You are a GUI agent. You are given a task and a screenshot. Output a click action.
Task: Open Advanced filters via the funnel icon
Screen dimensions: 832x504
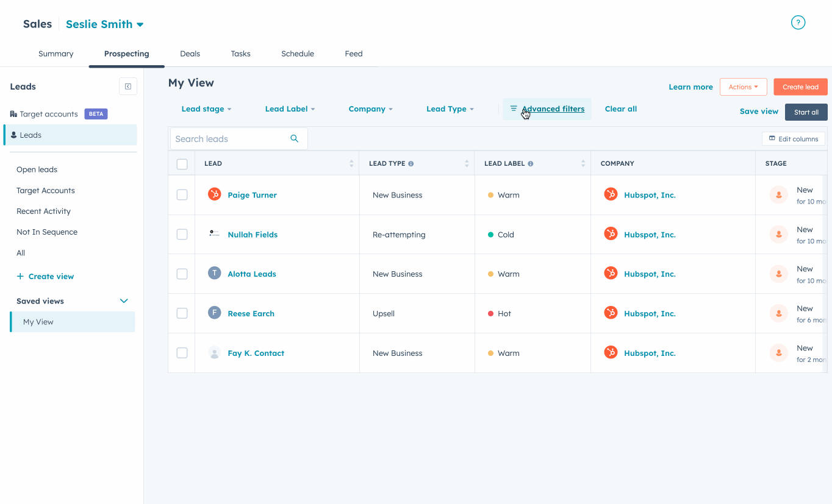(x=513, y=108)
